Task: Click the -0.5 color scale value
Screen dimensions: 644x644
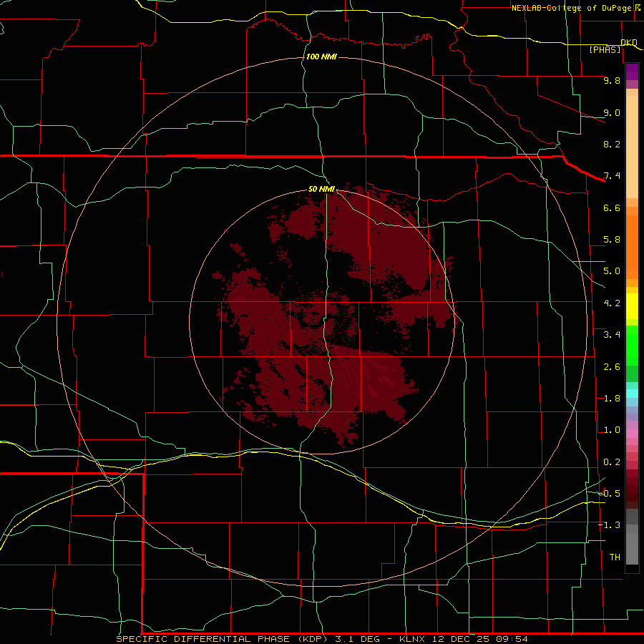Action: pyautogui.click(x=610, y=494)
